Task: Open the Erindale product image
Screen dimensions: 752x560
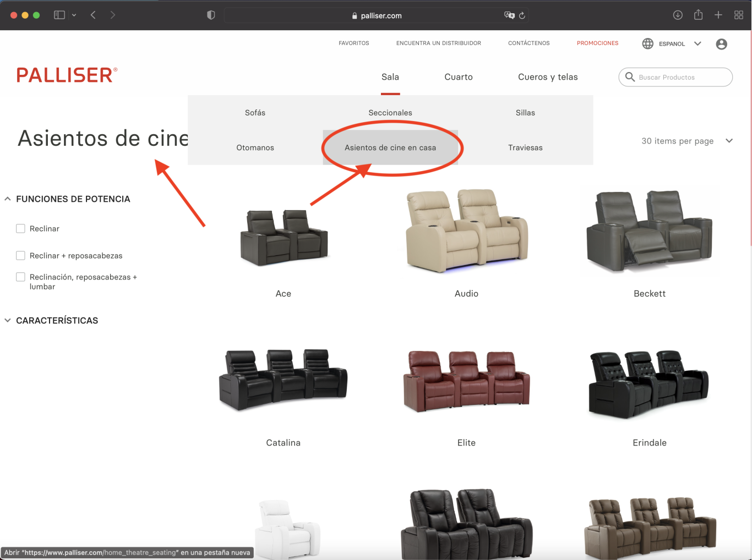Action: click(x=650, y=383)
